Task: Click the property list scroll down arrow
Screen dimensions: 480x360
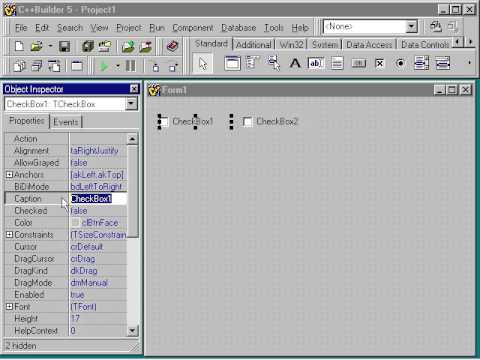Action: (132, 330)
